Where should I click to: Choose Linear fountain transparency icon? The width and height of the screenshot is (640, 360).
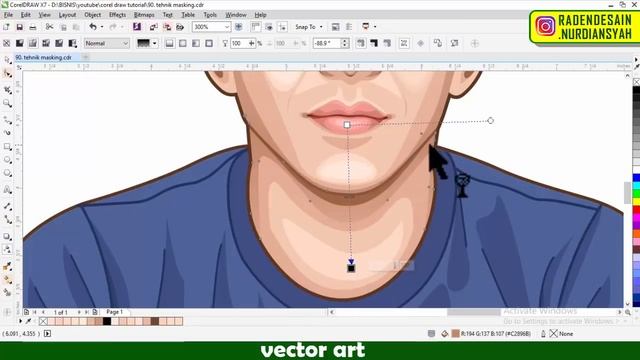pyautogui.click(x=169, y=43)
